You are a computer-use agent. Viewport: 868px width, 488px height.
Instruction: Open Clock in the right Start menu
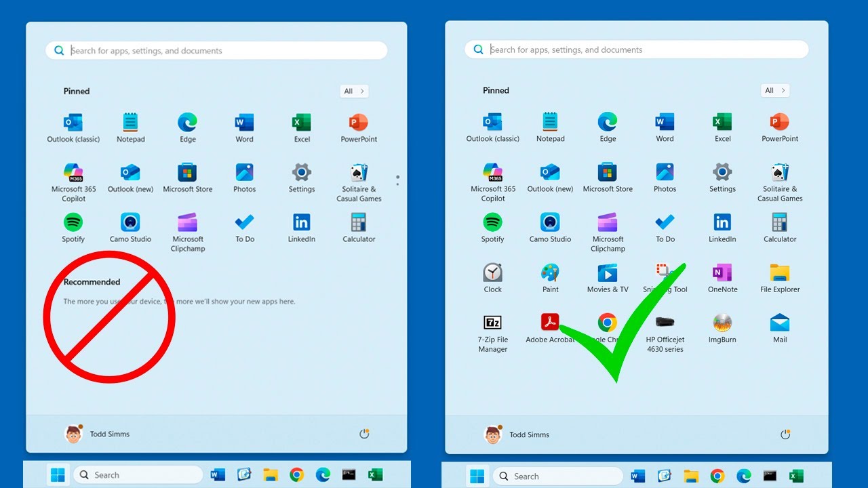(x=493, y=279)
